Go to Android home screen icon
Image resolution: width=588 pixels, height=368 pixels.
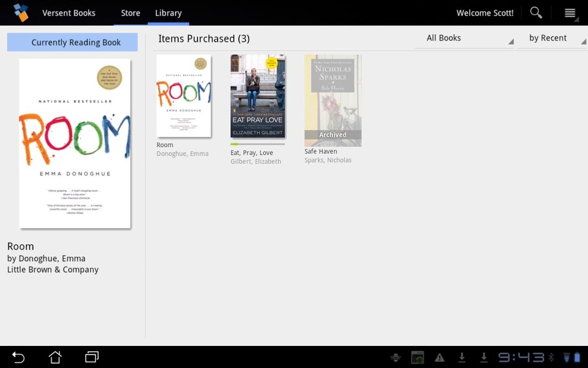point(55,357)
